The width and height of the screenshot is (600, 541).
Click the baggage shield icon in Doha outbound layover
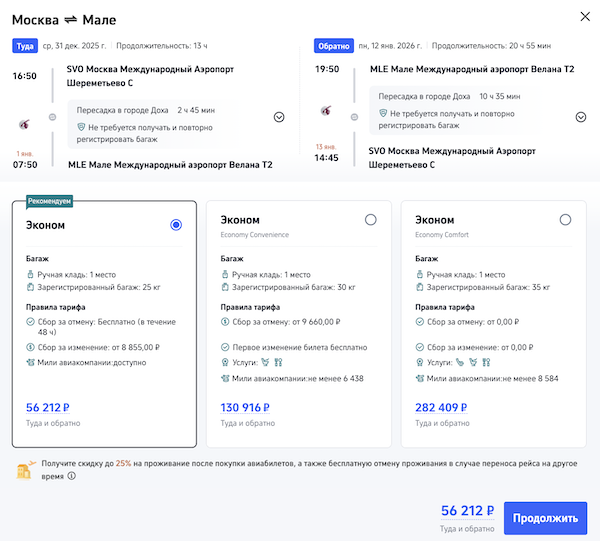coord(82,128)
